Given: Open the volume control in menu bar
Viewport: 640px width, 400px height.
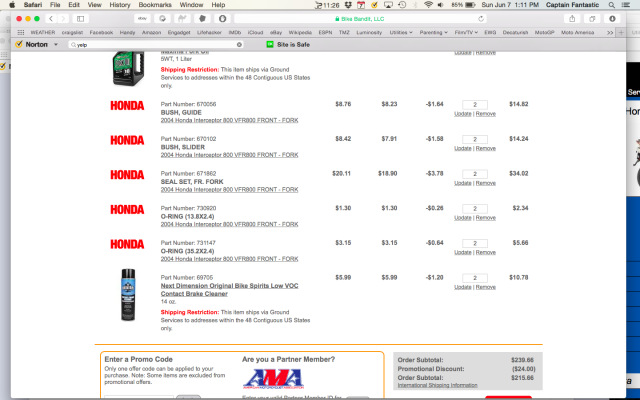Looking at the screenshot, I should (x=441, y=5).
